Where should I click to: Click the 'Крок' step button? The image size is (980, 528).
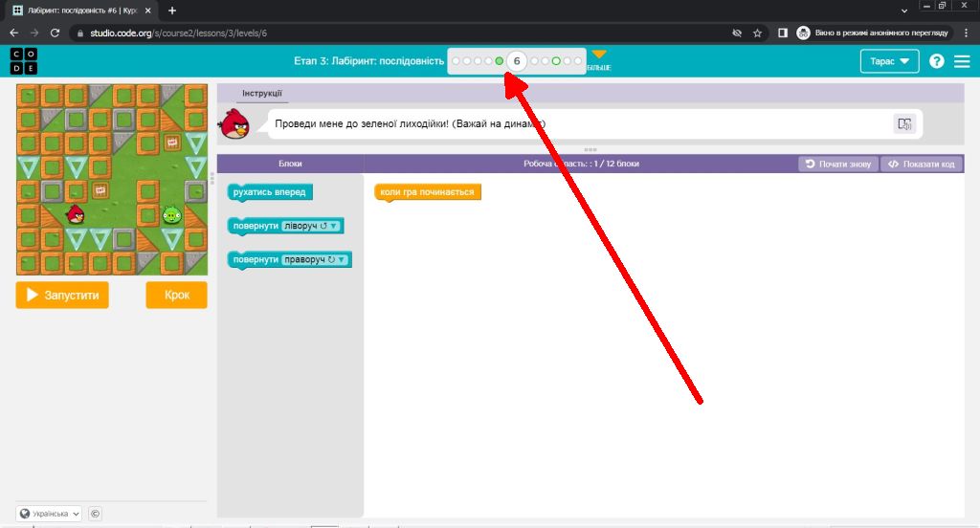[x=176, y=295]
